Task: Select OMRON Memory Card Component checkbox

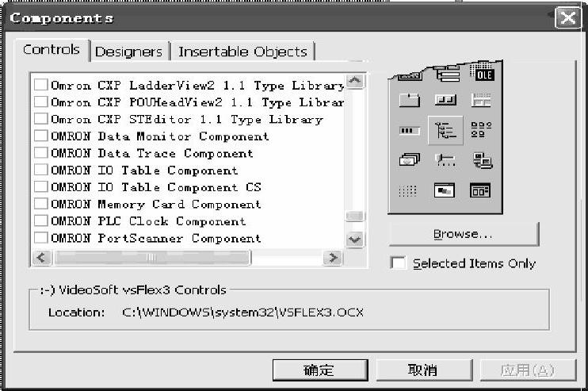Action: 41,204
